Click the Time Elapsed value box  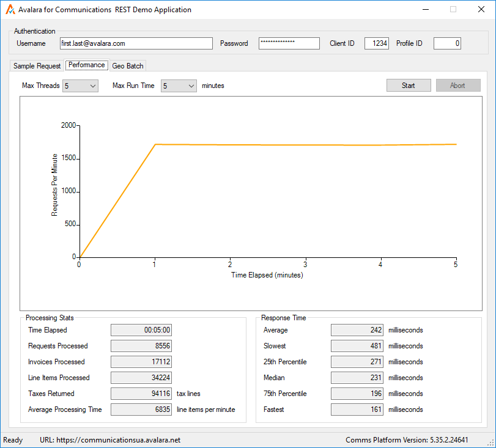pyautogui.click(x=141, y=330)
